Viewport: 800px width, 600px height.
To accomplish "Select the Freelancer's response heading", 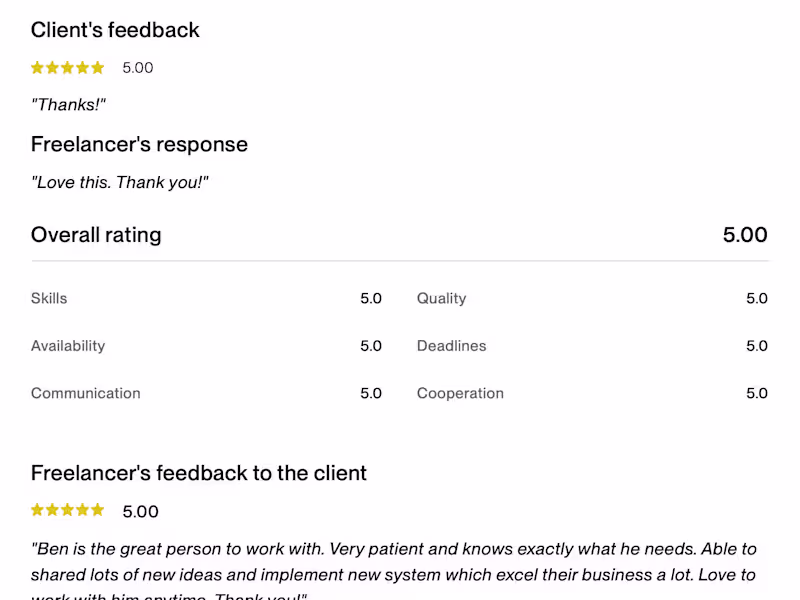I will click(x=139, y=144).
